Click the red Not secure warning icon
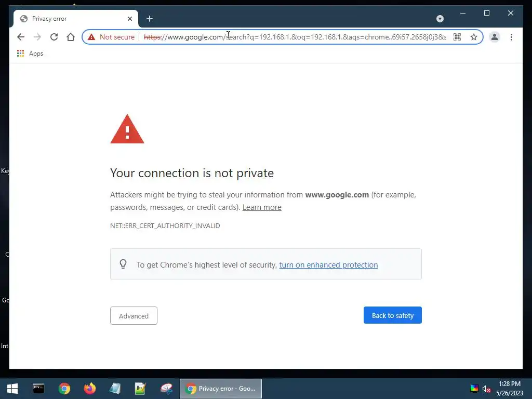This screenshot has height=399, width=532. [91, 37]
